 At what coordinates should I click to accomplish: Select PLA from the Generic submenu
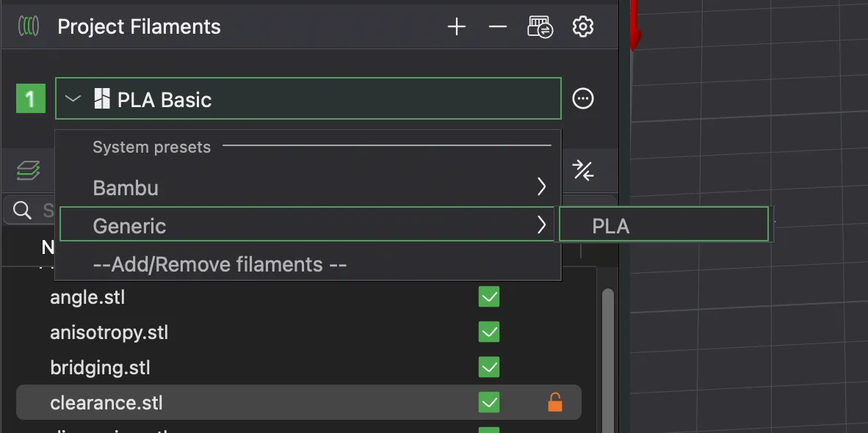point(663,225)
